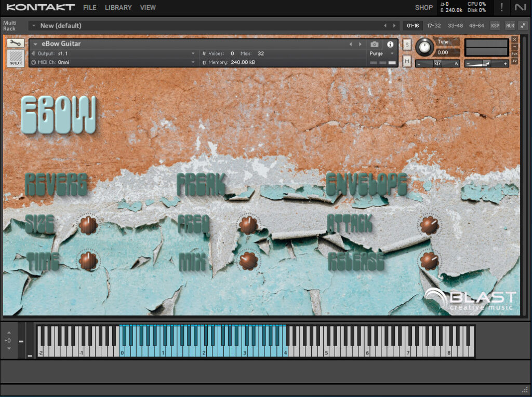
Task: Click the minimize rack view icon
Action: 523,25
